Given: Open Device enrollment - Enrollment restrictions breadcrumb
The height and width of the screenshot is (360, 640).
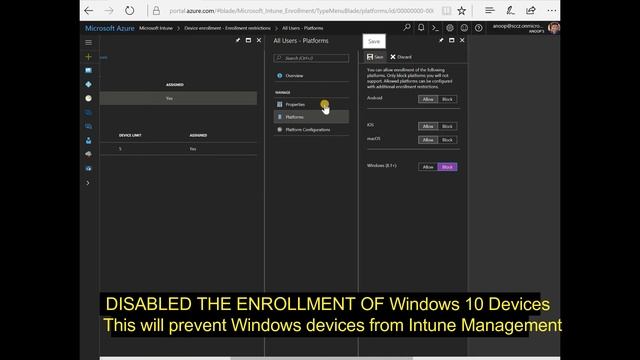Looking at the screenshot, I should pyautogui.click(x=227, y=28).
